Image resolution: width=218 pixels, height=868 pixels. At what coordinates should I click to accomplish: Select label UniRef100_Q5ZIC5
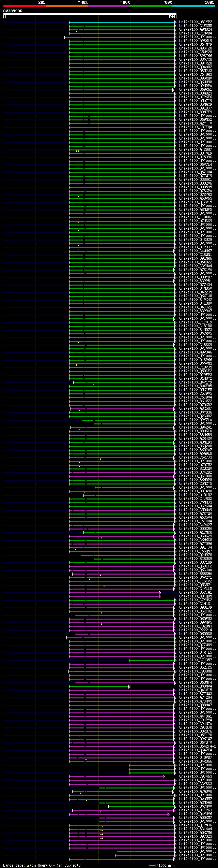point(196,668)
